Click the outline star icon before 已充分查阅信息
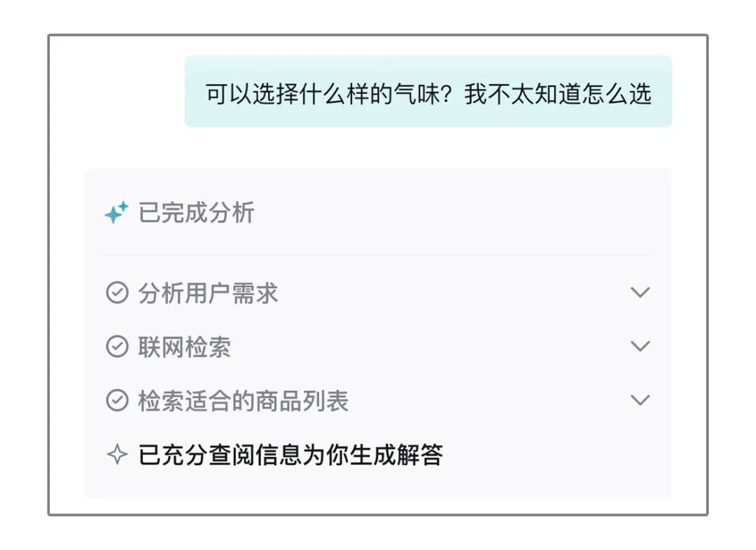This screenshot has width=756, height=550. tap(116, 455)
